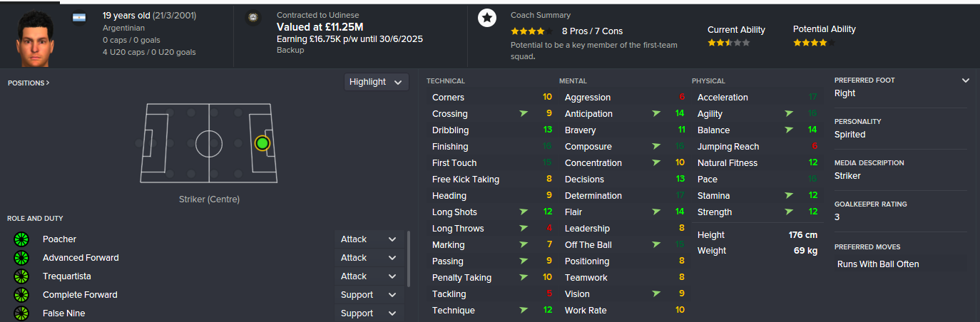
Task: Select the striker position dot on pitch
Action: [262, 143]
